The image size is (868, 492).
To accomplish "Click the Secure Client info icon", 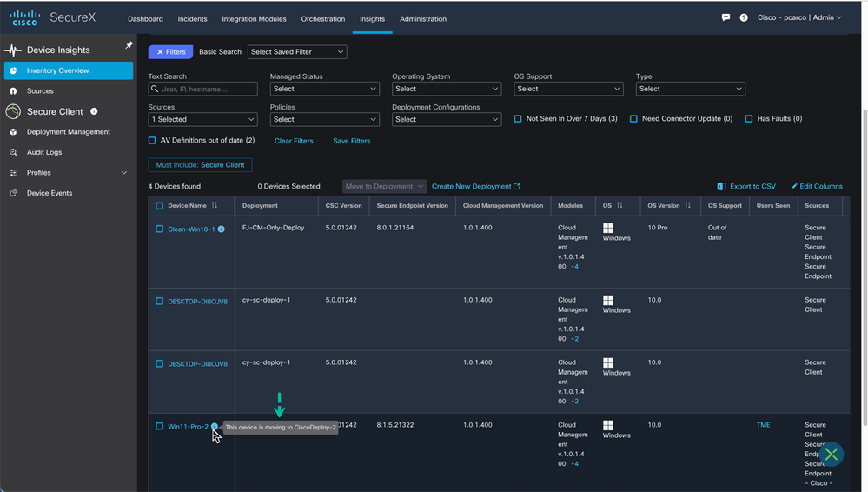I will tap(94, 111).
